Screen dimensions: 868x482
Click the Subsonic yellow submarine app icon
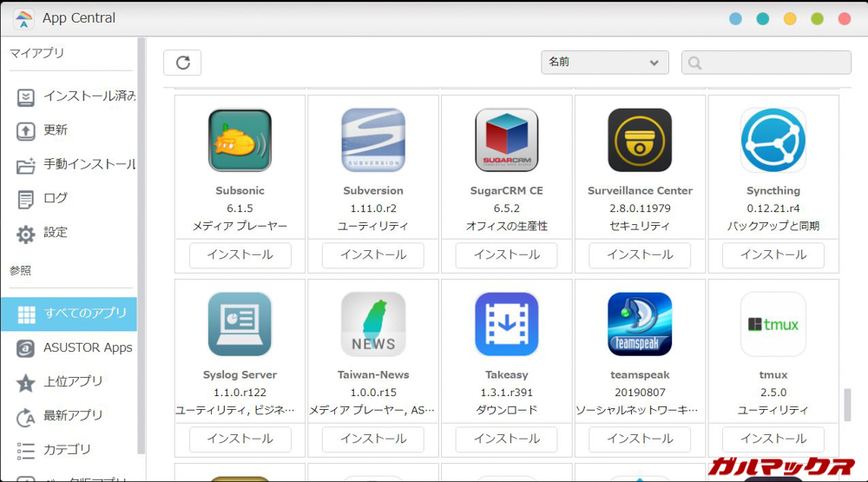coord(240,141)
